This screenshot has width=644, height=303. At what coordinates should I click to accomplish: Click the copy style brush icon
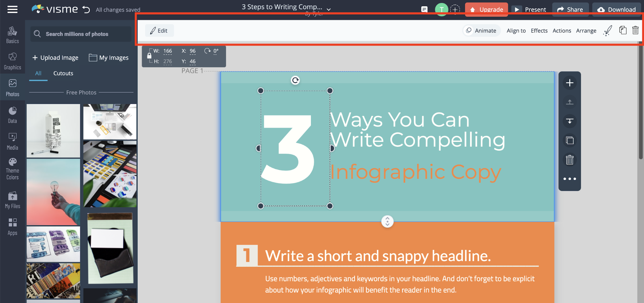pyautogui.click(x=608, y=31)
